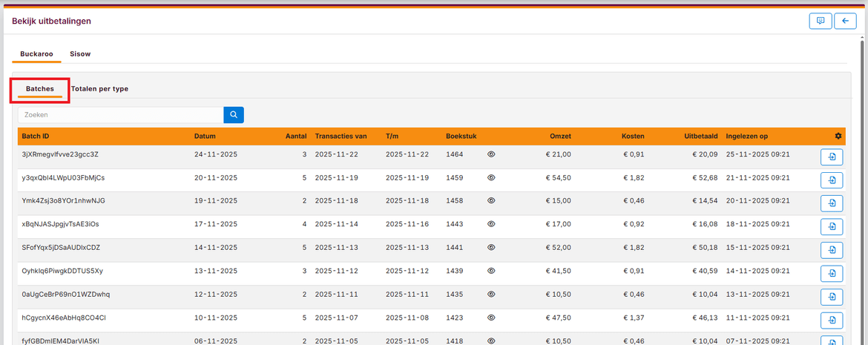The image size is (868, 345).
Task: Show boekstuk 1443 via eye icon
Action: (x=491, y=224)
